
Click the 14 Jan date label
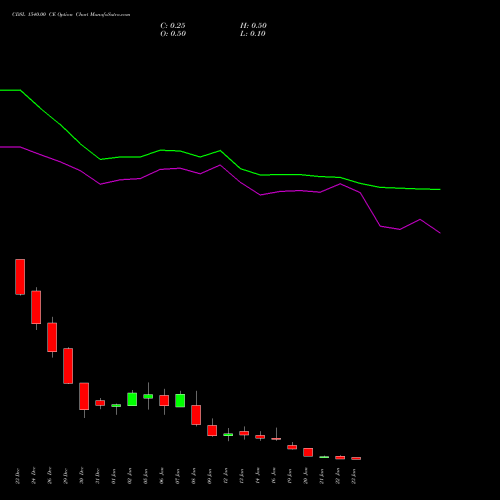tap(258, 476)
